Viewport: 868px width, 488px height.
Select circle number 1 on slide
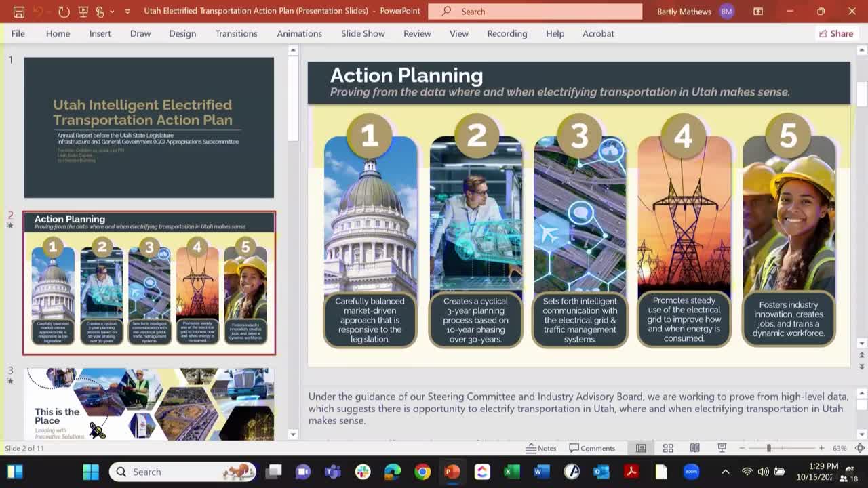coord(370,136)
